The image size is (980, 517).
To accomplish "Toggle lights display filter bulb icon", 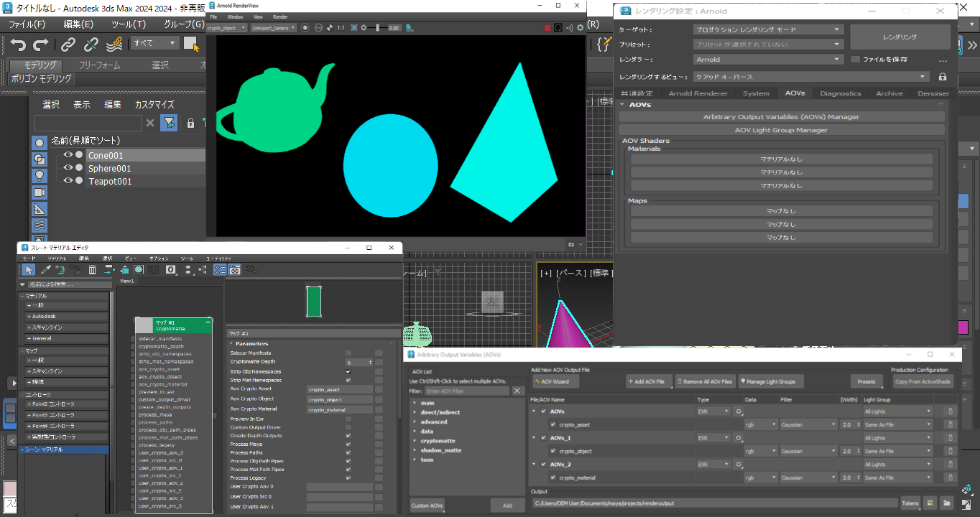I will (40, 175).
